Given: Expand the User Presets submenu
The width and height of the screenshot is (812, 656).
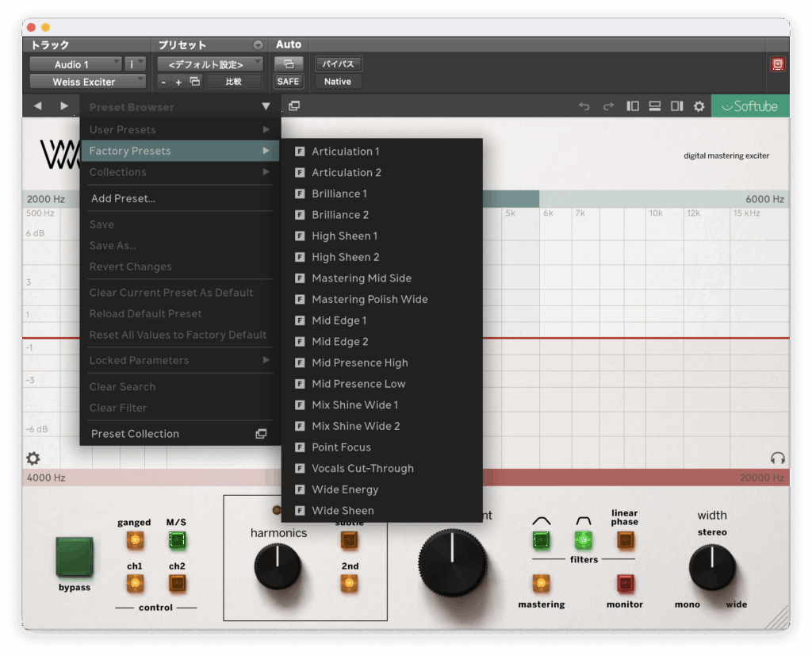Looking at the screenshot, I should (x=180, y=129).
